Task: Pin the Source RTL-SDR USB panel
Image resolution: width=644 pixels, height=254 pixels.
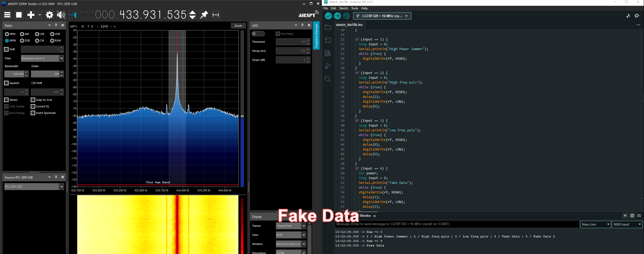Action: [56, 177]
